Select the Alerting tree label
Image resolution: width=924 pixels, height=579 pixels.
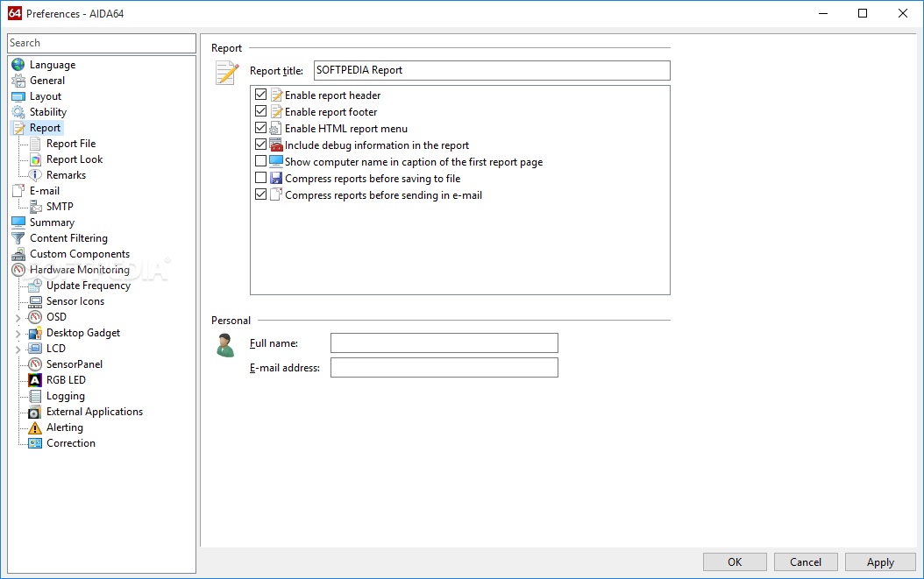point(65,427)
